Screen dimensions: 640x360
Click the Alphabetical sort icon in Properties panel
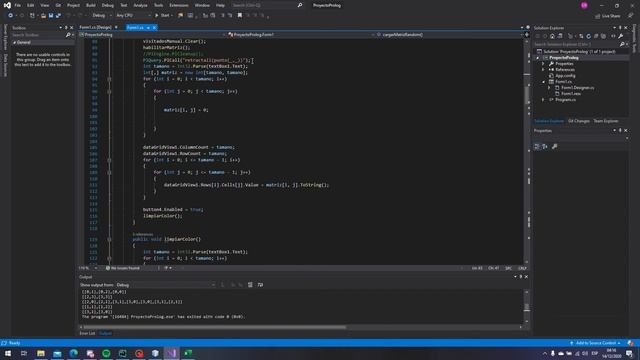coord(545,147)
